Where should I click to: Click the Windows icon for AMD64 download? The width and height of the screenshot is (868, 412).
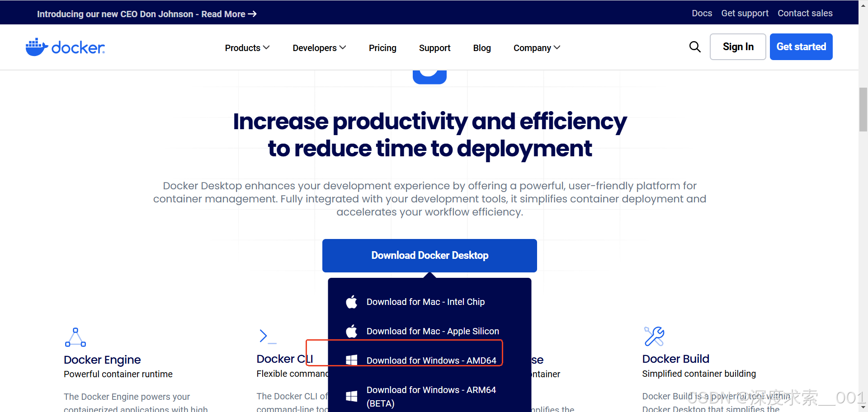coord(352,360)
